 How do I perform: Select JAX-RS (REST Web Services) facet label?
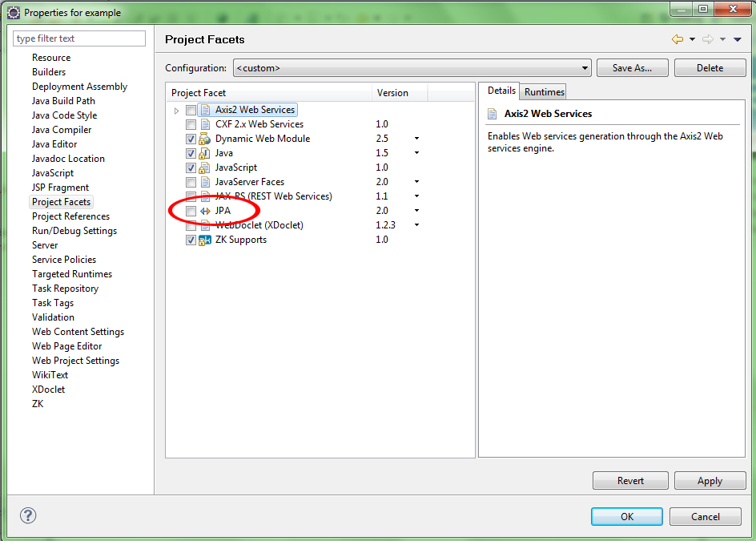(273, 196)
